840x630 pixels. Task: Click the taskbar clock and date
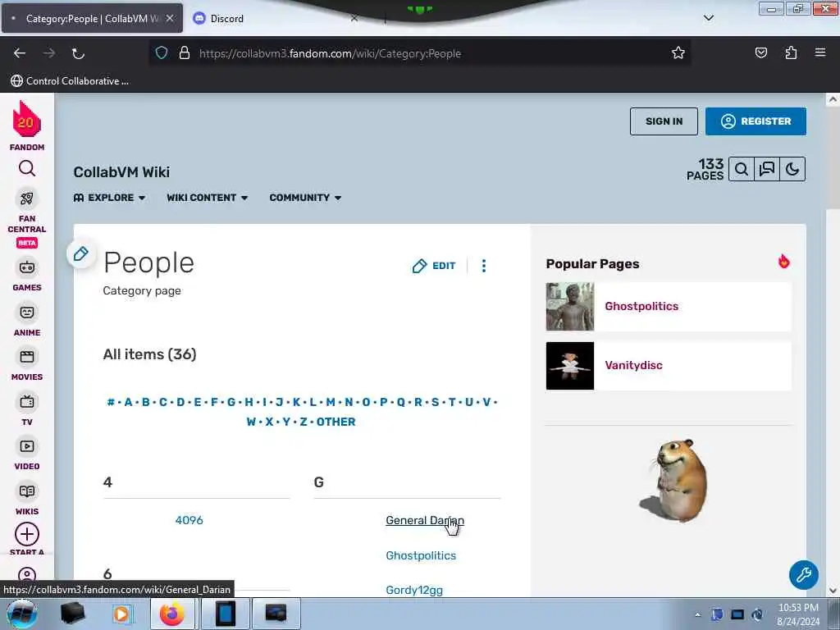798,614
